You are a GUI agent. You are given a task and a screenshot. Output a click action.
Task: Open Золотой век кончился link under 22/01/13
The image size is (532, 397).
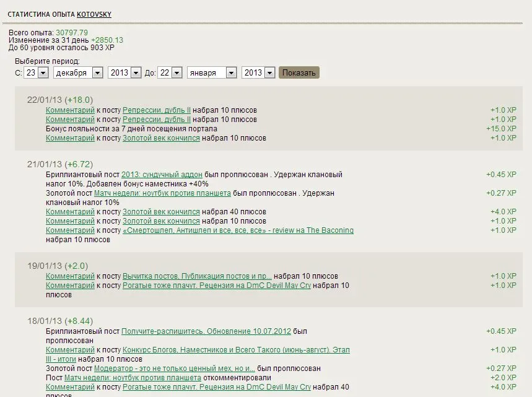[x=161, y=138]
